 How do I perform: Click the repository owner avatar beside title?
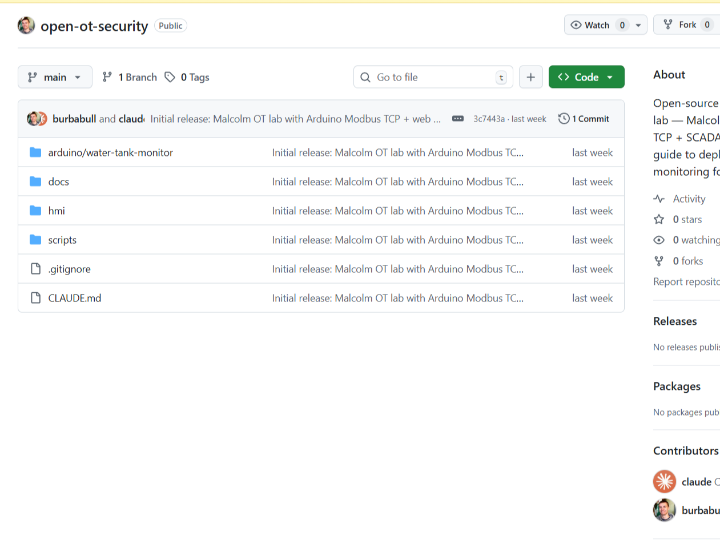[26, 26]
